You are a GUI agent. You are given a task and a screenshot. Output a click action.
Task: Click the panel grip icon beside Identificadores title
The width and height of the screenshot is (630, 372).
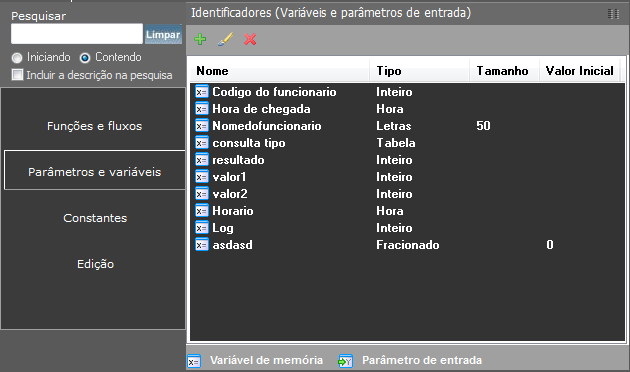613,14
